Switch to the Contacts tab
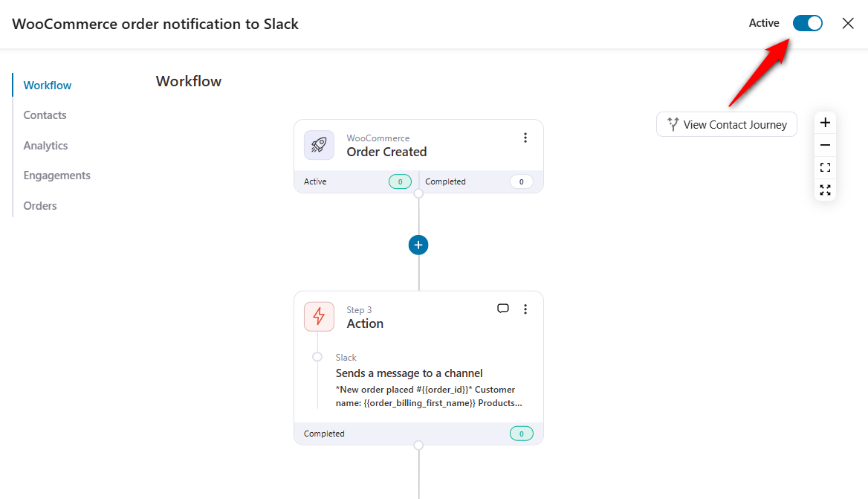This screenshot has width=868, height=499. pos(45,115)
